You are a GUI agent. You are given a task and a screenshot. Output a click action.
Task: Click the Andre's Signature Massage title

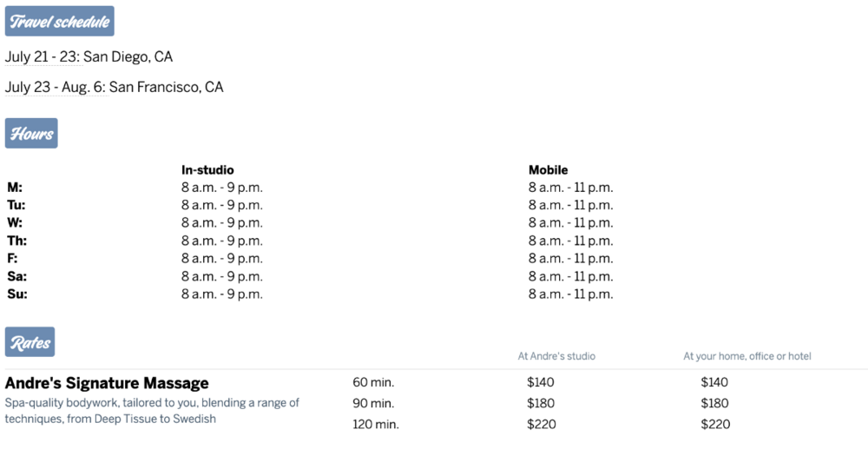(107, 383)
